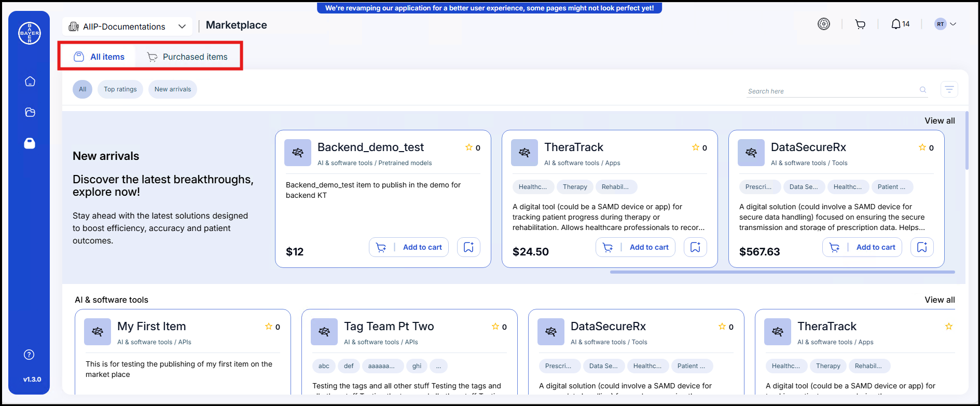The height and width of the screenshot is (406, 980).
Task: Open the My First Item title
Action: pos(151,327)
